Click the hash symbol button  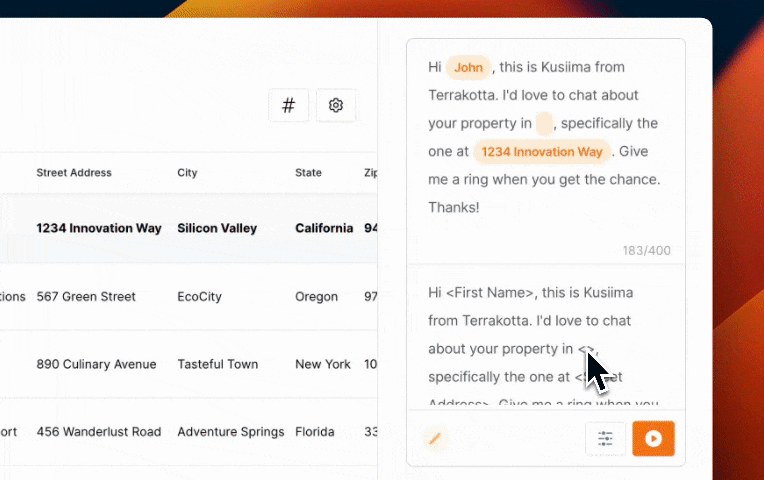tap(288, 105)
